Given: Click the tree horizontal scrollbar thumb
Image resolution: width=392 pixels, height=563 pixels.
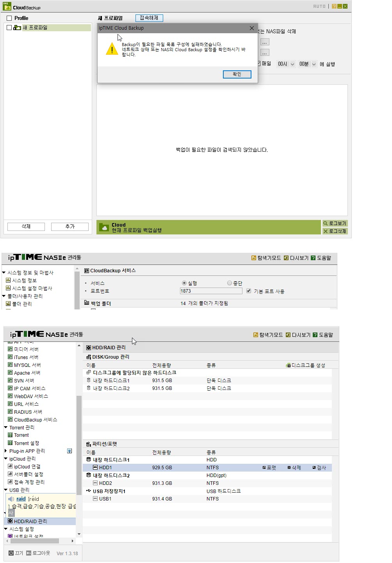Looking at the screenshot, I should [x=34, y=541].
